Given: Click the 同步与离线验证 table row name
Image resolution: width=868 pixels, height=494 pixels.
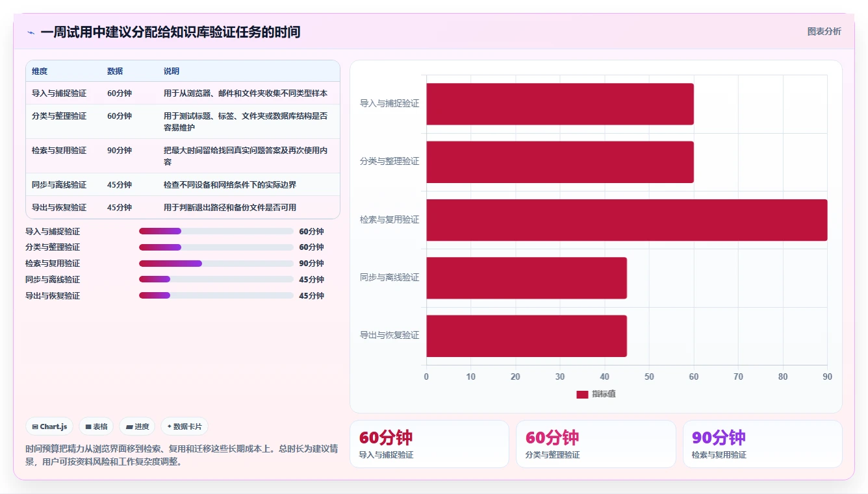Looking at the screenshot, I should click(59, 185).
